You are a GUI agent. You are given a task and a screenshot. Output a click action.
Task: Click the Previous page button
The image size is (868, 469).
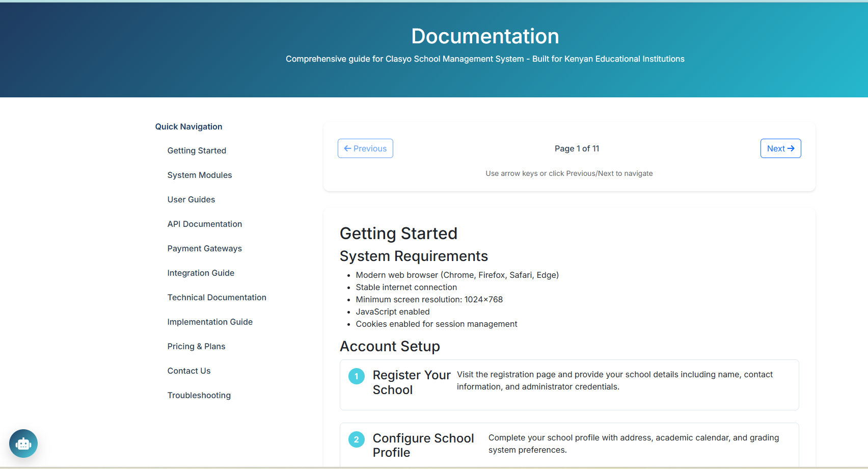pos(365,148)
